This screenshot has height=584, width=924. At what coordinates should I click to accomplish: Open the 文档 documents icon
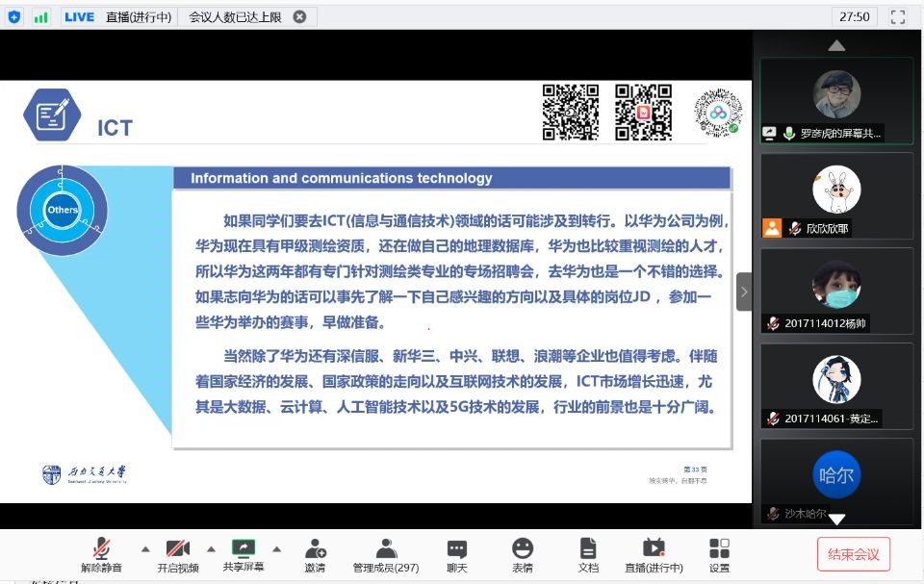pyautogui.click(x=588, y=549)
